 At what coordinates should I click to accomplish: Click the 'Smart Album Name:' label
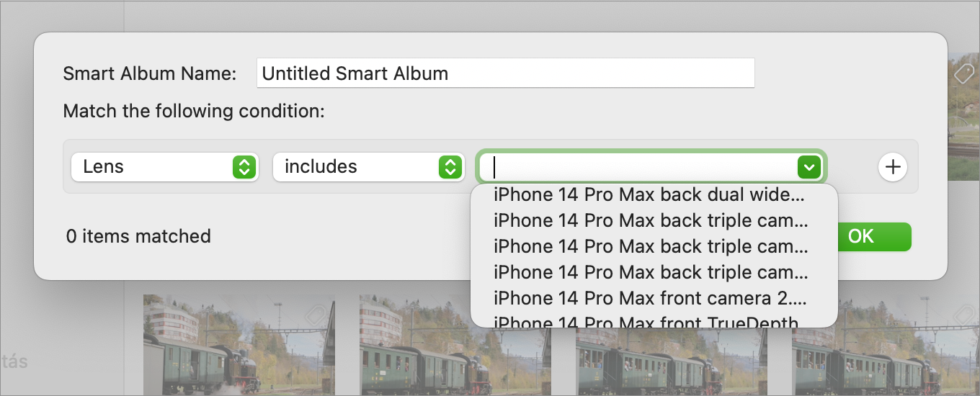click(149, 73)
